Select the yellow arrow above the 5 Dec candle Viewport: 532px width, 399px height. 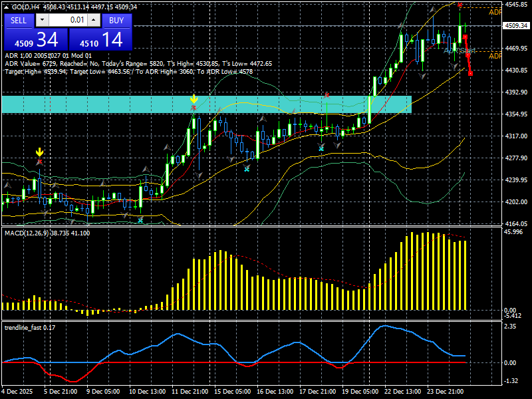40,152
